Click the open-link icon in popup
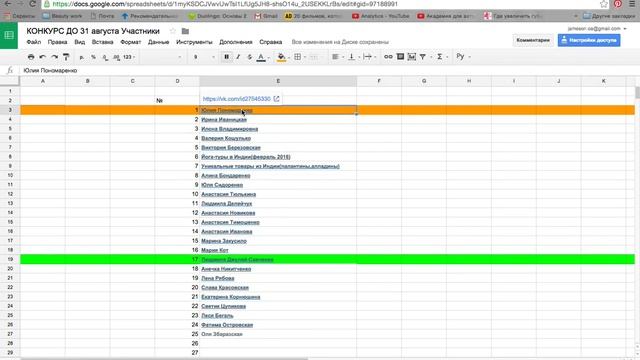Viewport: 640px width, 360px height. pos(276,99)
